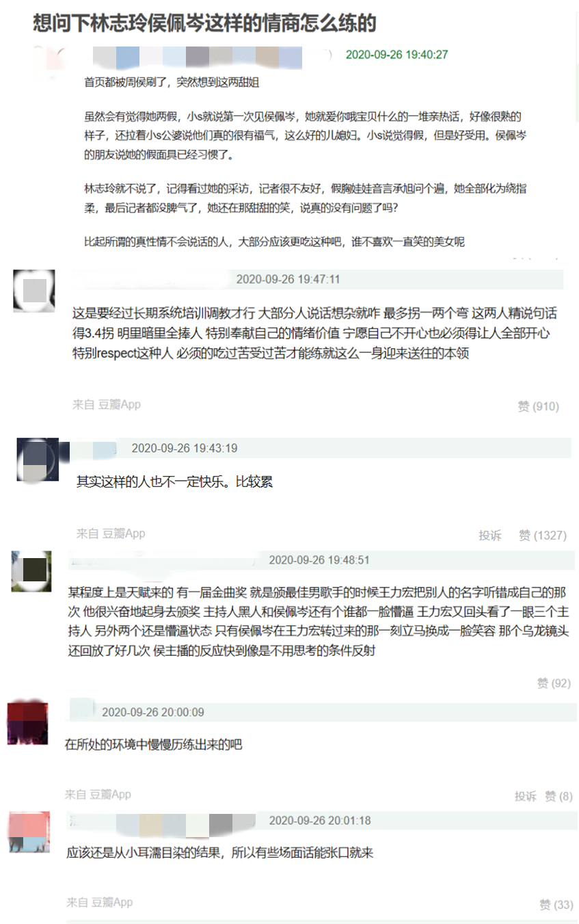This screenshot has height=924, width=579.
Task: Like the comment with 1327 likes
Action: (542, 536)
